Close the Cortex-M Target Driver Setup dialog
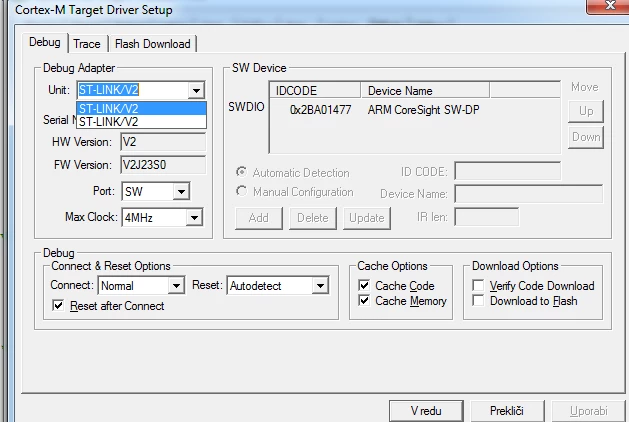This screenshot has height=422, width=629. (609, 6)
